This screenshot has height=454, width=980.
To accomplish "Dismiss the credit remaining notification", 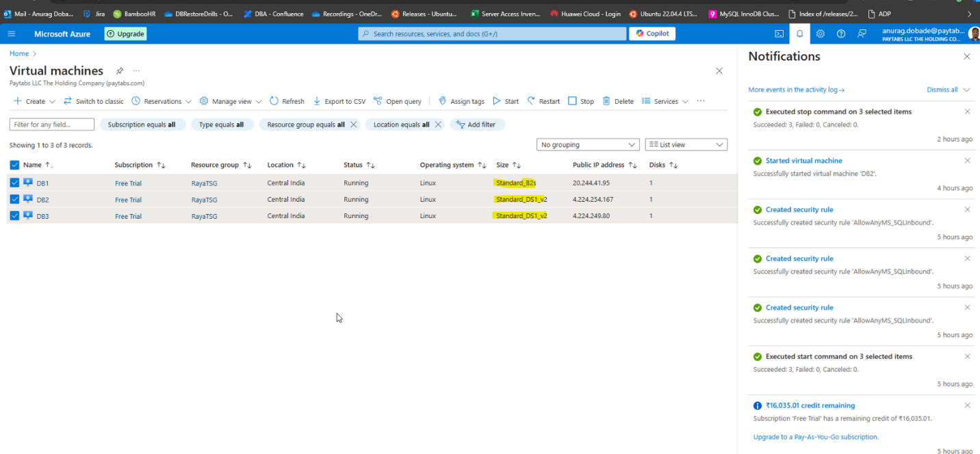I will 967,405.
